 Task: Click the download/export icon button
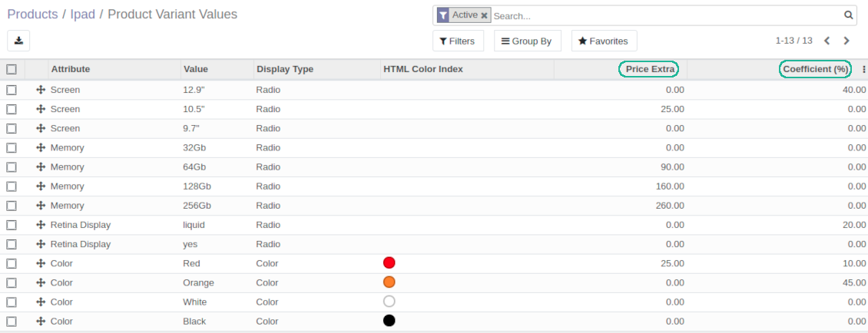pos(18,41)
